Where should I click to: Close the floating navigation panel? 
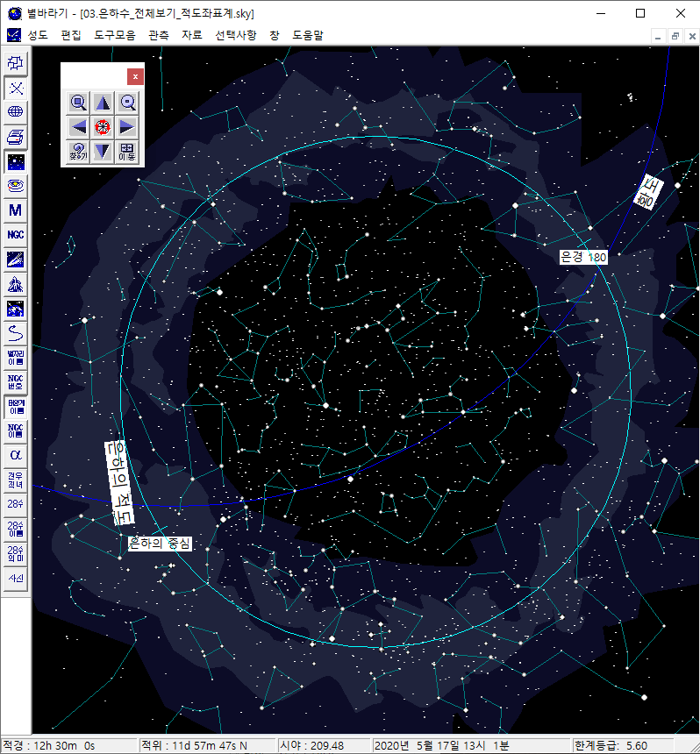(x=135, y=76)
